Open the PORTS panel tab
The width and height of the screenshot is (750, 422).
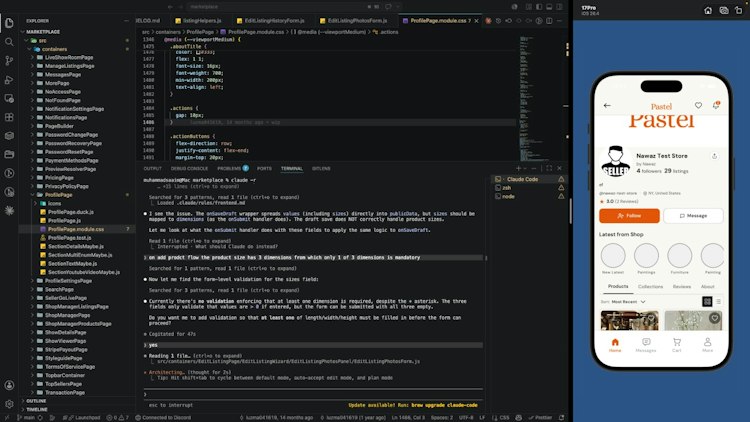click(264, 168)
